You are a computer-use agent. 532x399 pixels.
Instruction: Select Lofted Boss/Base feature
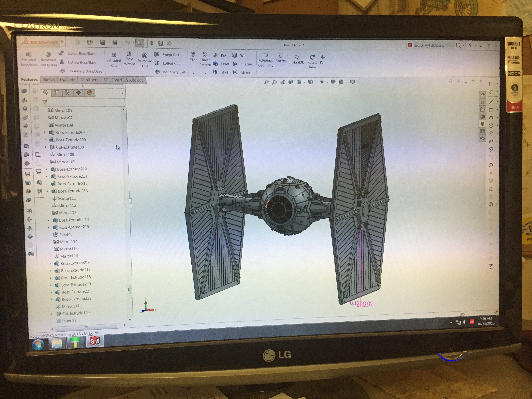[78, 62]
